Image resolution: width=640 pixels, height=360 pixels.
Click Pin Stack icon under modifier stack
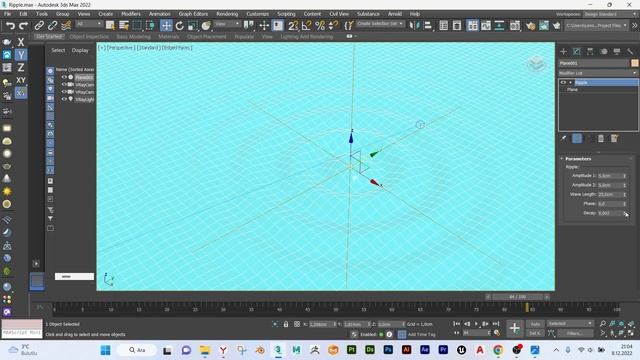[x=564, y=139]
